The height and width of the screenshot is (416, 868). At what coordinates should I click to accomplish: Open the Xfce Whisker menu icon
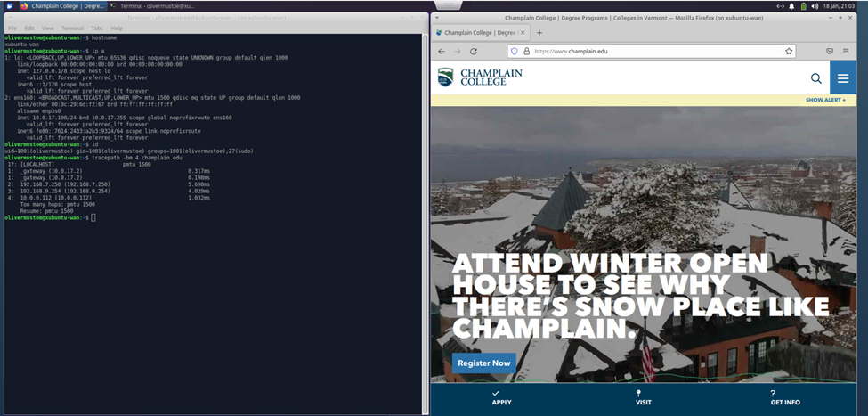[x=9, y=6]
